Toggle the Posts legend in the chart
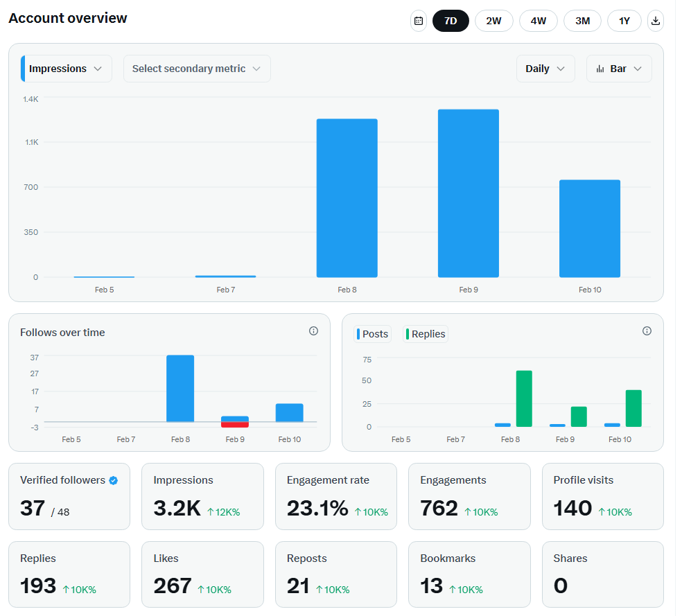The height and width of the screenshot is (616, 682). click(x=372, y=334)
